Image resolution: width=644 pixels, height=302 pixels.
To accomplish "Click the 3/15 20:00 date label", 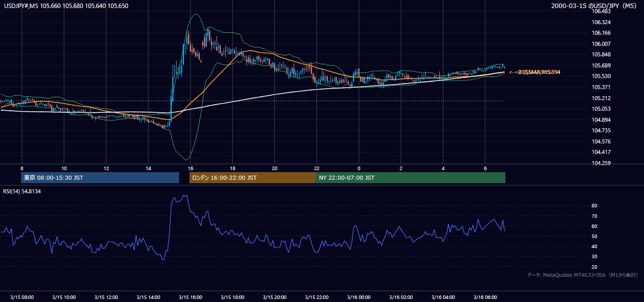I will click(274, 297).
